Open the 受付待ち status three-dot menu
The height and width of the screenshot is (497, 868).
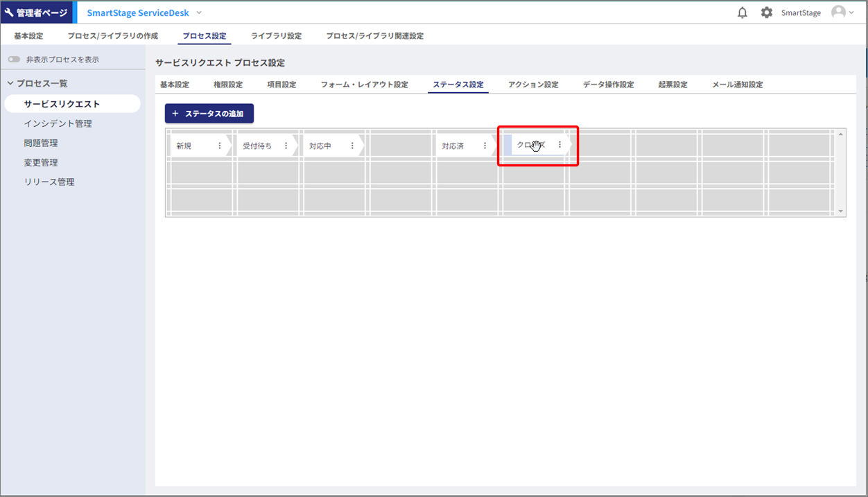point(286,146)
